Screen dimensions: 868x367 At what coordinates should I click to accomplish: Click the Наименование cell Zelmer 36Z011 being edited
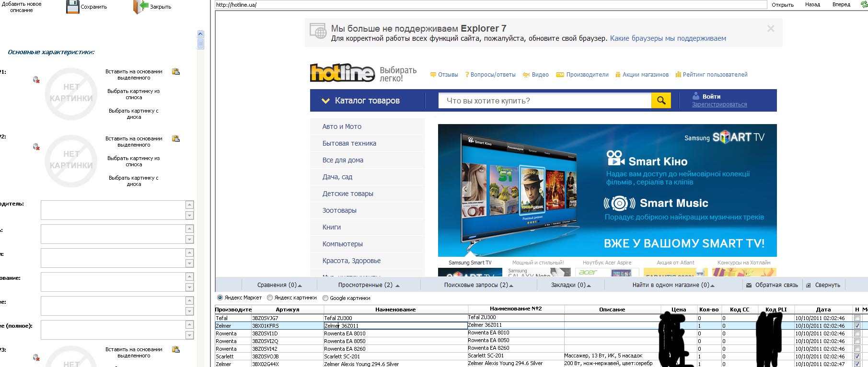[x=395, y=326]
